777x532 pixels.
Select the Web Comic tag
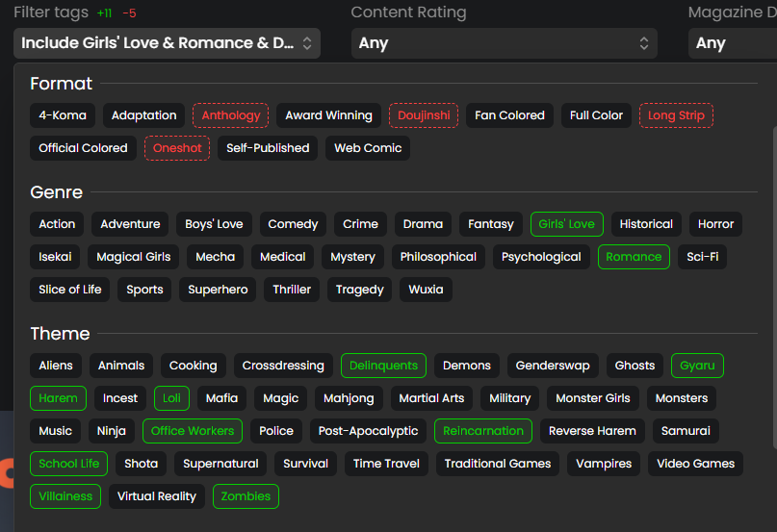pos(368,148)
